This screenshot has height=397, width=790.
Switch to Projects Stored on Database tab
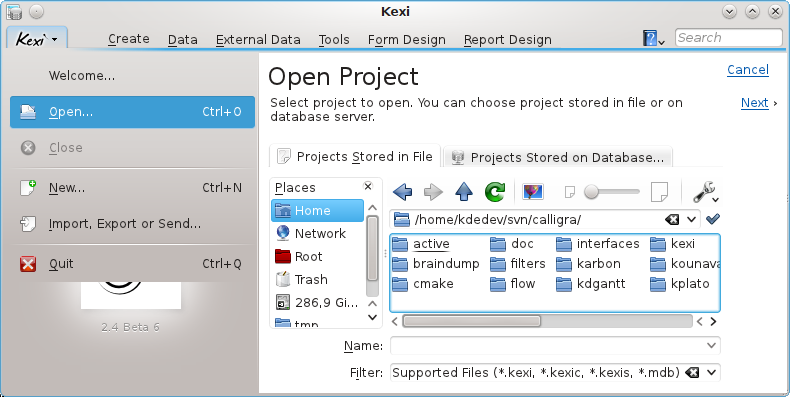coord(558,157)
